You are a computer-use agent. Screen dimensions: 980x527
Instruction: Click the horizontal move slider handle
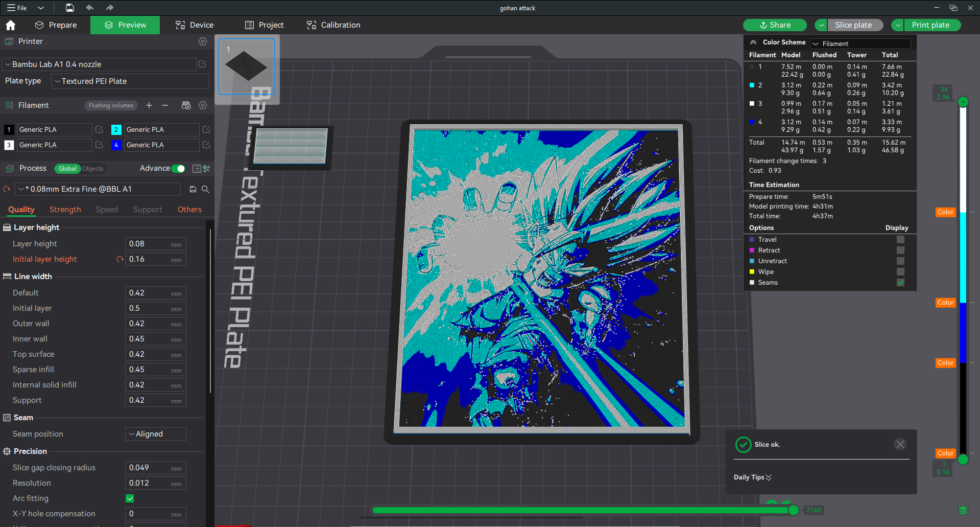793,510
